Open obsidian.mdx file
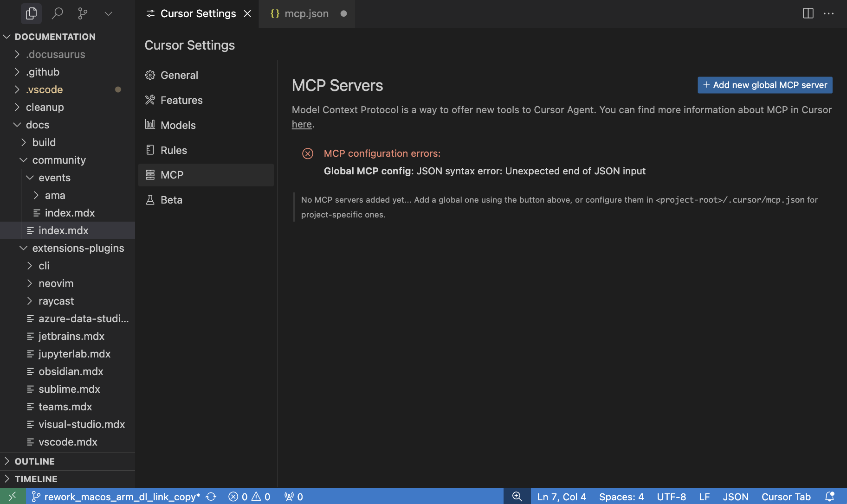 [x=68, y=371]
